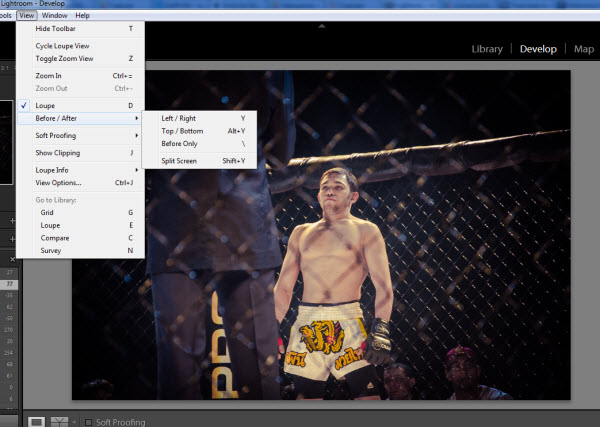Screen dimensions: 600x427
Task: Toggle Show Clipping in the View menu
Action: click(x=58, y=153)
